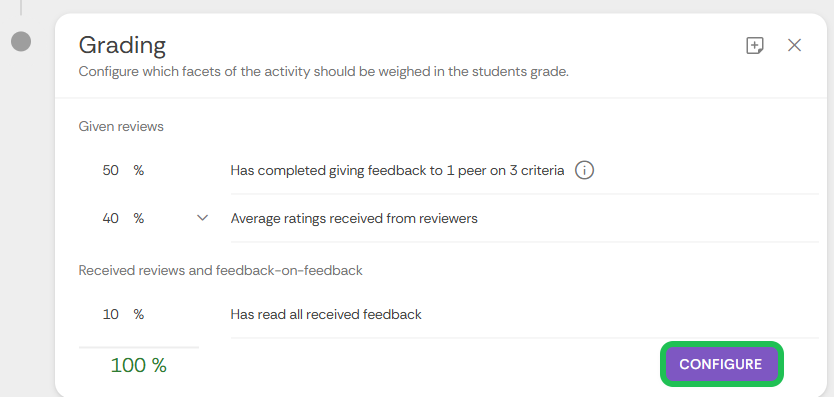Click the percent sign beside the 10 value

point(139,314)
